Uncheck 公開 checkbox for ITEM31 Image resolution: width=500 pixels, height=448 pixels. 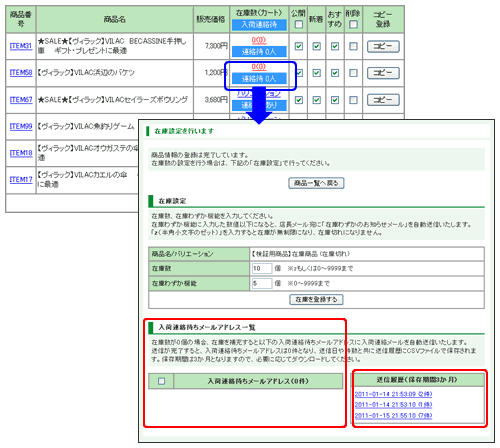299,46
